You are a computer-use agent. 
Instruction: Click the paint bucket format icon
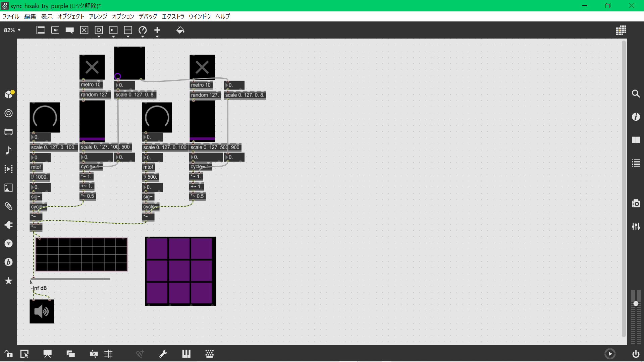coord(180,30)
